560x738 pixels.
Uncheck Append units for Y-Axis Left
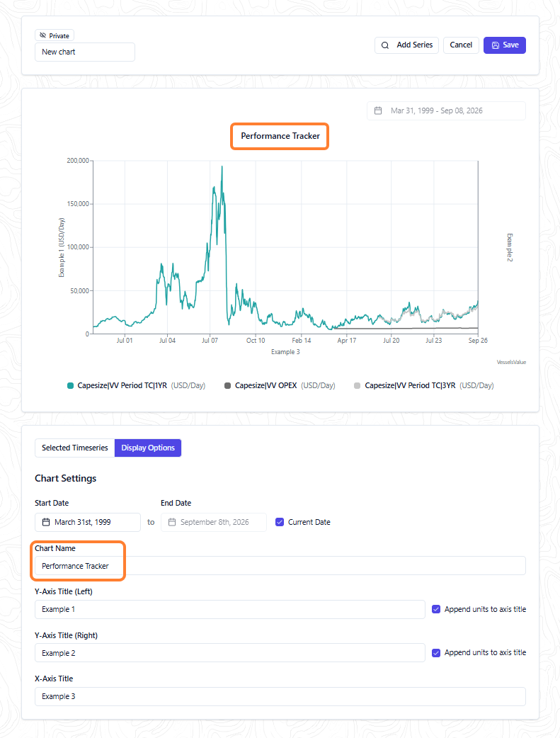[436, 609]
